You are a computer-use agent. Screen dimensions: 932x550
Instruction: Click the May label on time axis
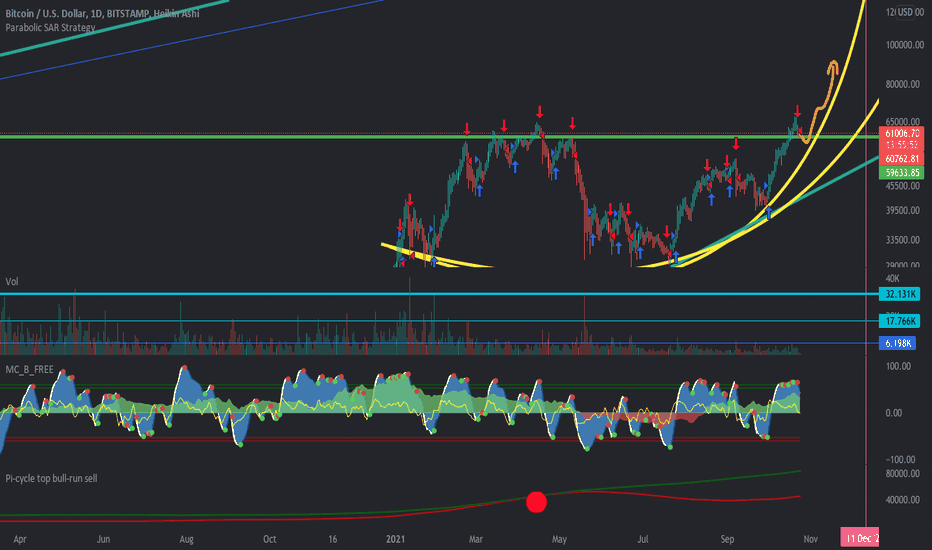click(x=559, y=539)
